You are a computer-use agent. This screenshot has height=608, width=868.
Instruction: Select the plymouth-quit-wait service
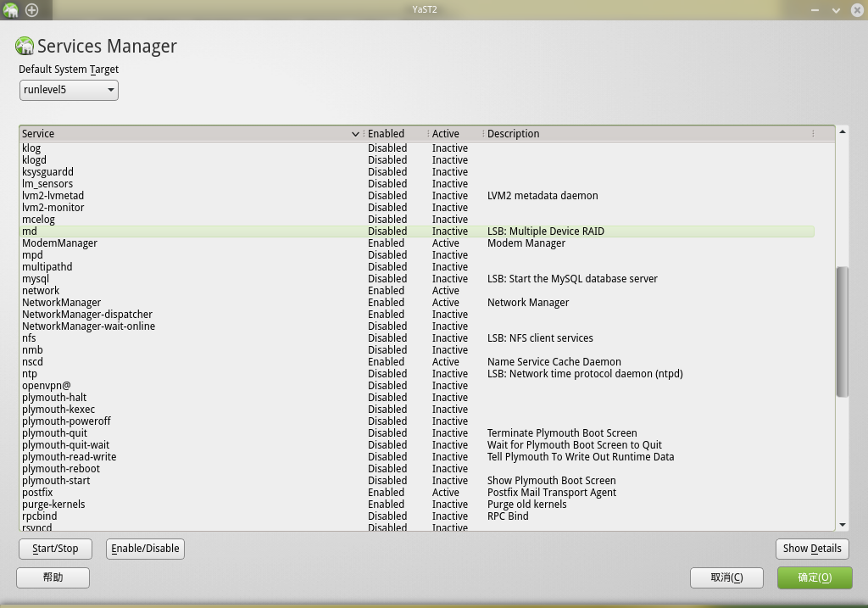pyautogui.click(x=417, y=446)
